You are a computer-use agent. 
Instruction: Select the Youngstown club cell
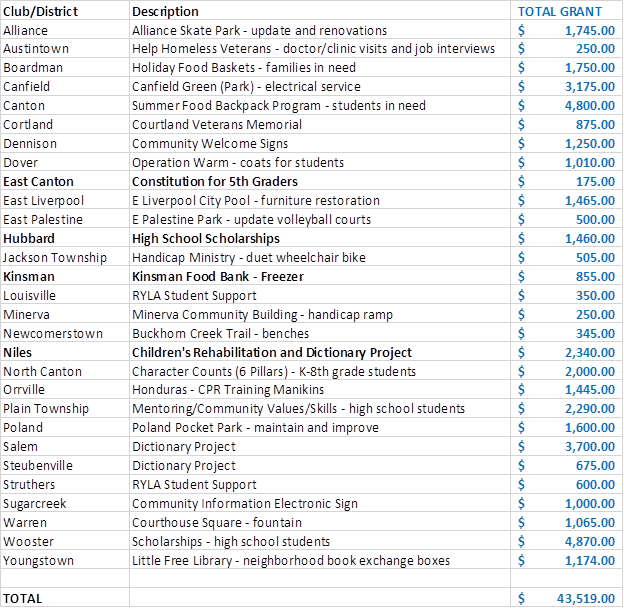coord(38,560)
